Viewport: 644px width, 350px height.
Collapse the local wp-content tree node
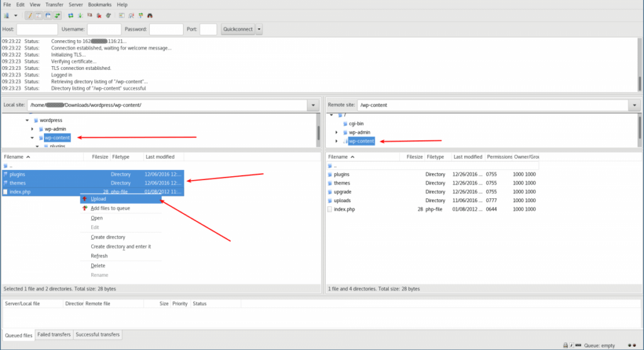point(32,138)
